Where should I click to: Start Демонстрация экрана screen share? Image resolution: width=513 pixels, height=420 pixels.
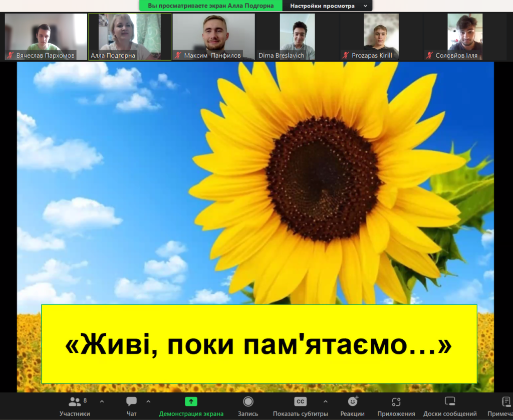click(191, 406)
